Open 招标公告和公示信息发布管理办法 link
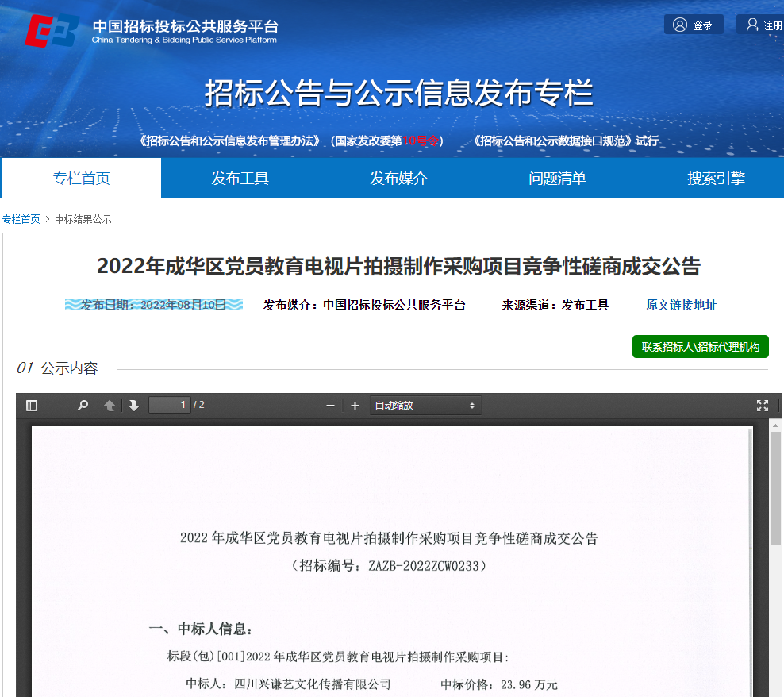This screenshot has height=697, width=784. pos(291,141)
